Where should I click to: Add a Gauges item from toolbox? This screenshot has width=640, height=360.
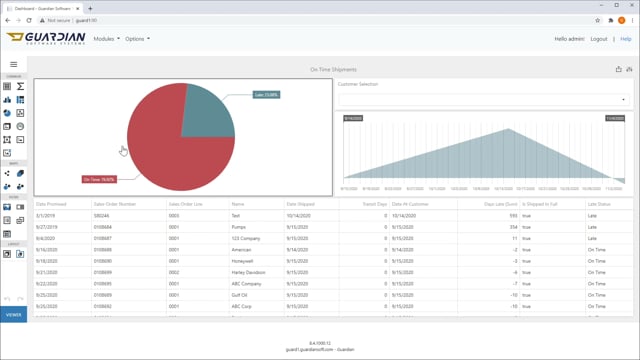20,127
